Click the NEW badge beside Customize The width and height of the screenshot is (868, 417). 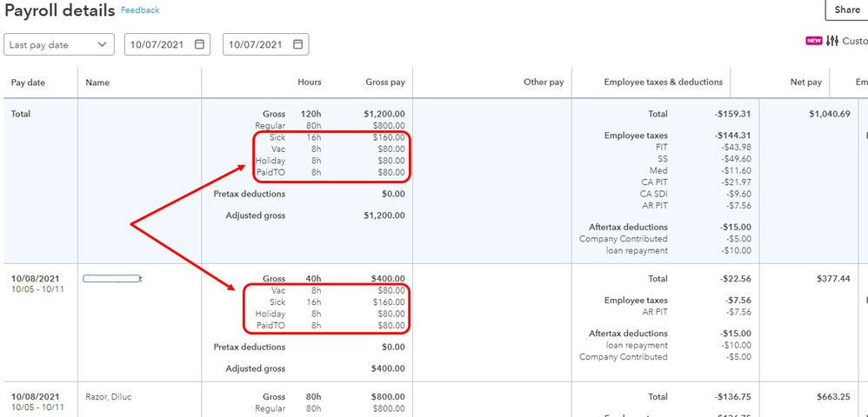point(814,41)
